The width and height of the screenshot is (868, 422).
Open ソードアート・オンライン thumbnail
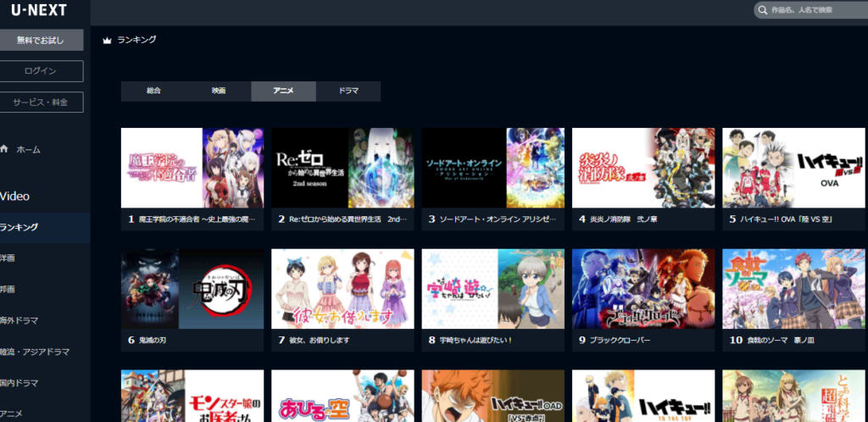point(493,168)
